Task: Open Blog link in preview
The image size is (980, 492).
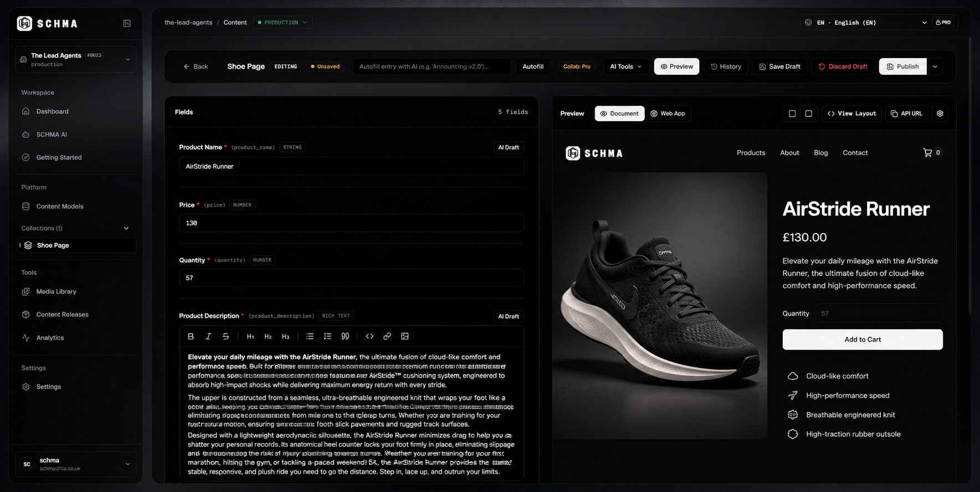Action: point(821,153)
